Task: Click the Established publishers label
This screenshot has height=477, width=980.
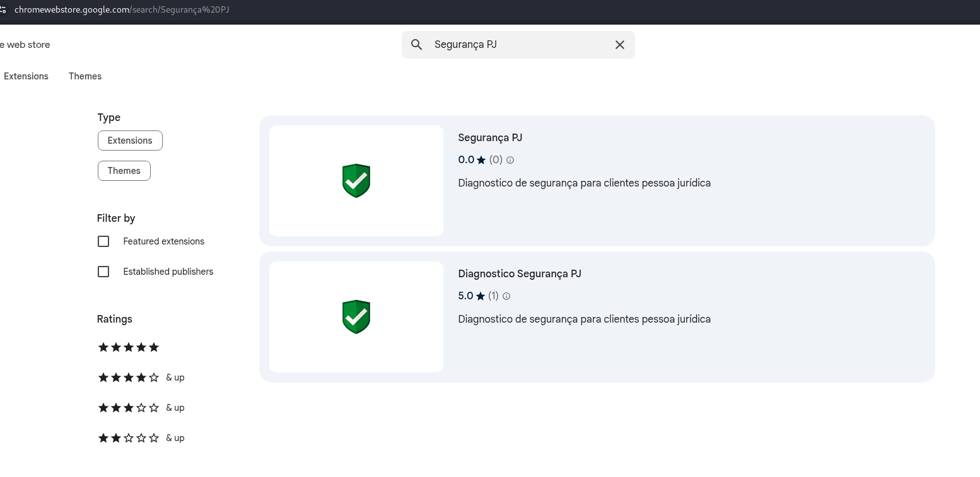Action: [x=168, y=272]
